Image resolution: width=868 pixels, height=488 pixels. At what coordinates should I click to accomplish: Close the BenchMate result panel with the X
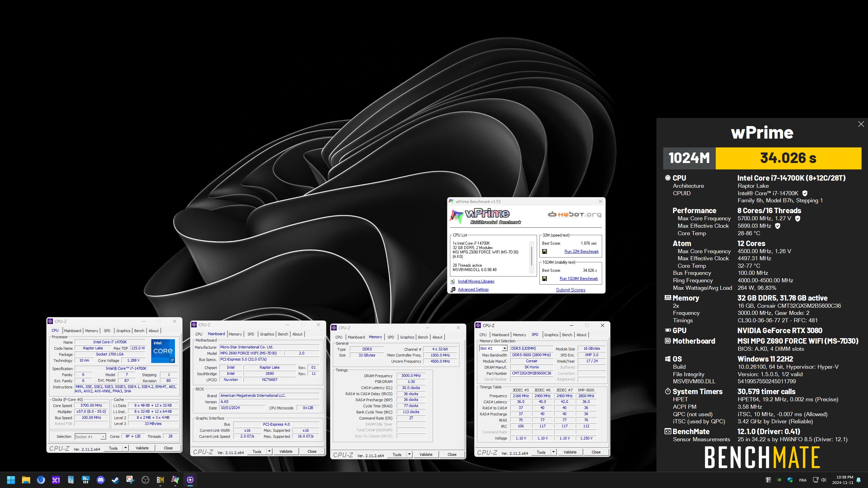pyautogui.click(x=861, y=124)
